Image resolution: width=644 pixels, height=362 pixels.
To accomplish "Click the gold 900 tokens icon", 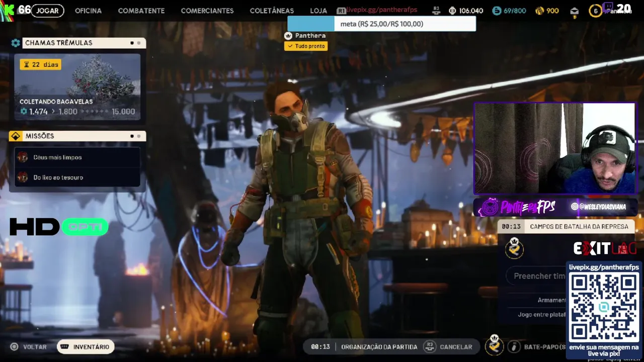I will (539, 11).
